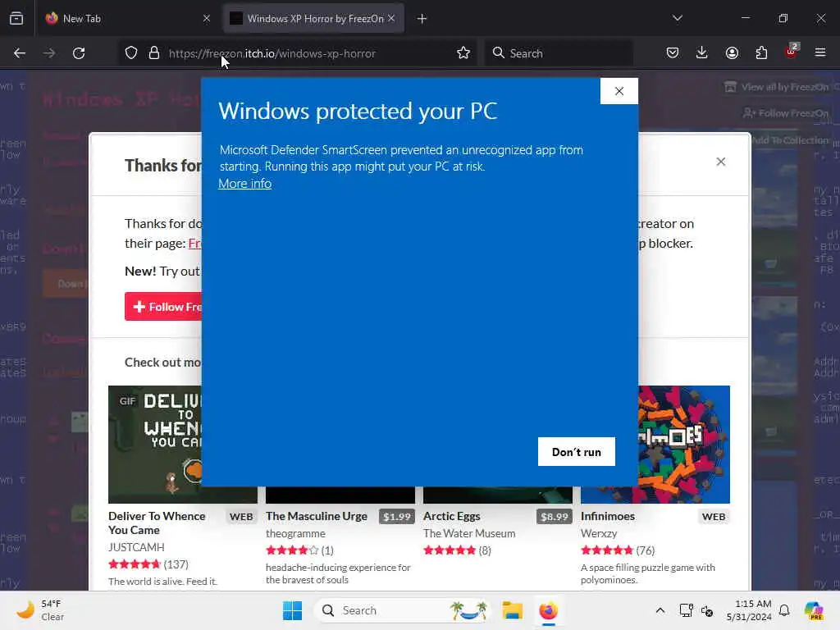Open the clock showing 1:15 AM
The image size is (840, 630).
click(749, 610)
